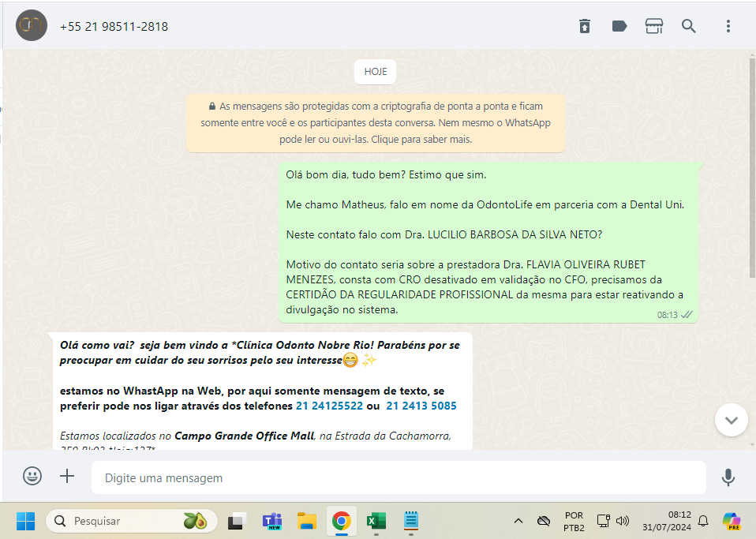Click the archive chat icon in header
Viewport: 756px width, 539px height.
click(584, 26)
